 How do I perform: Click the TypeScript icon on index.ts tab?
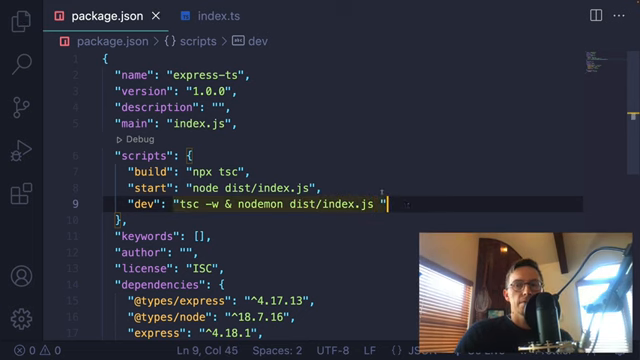pyautogui.click(x=185, y=16)
